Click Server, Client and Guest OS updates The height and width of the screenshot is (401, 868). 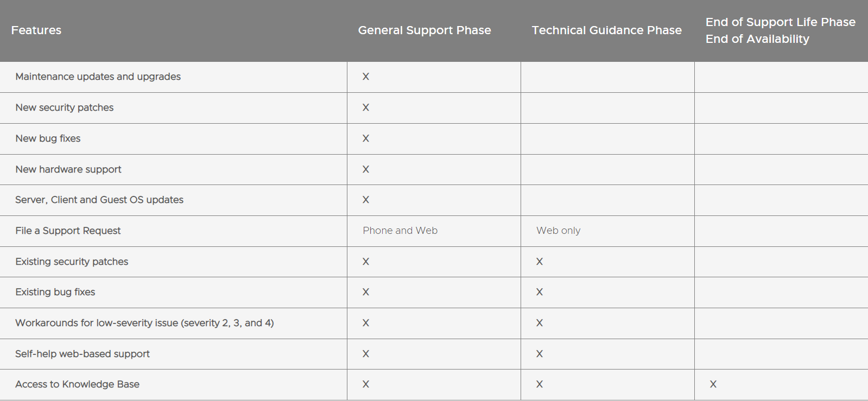[x=99, y=200]
